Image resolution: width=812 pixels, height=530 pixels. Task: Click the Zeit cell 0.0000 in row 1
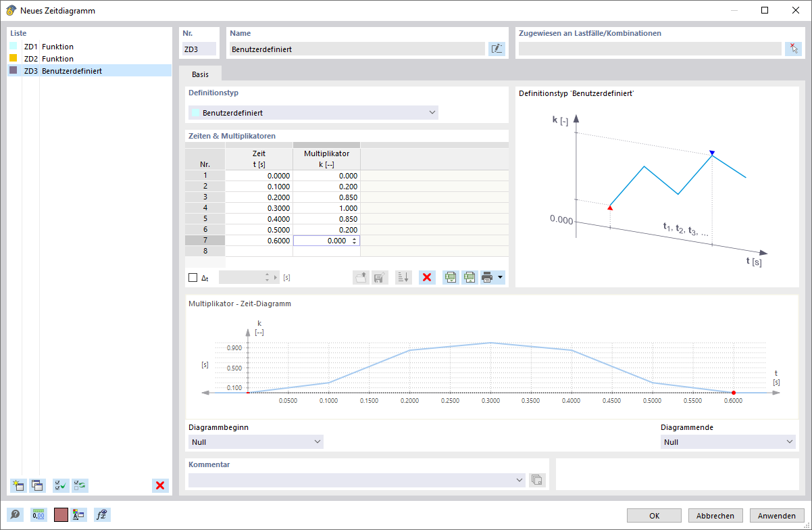[259, 175]
